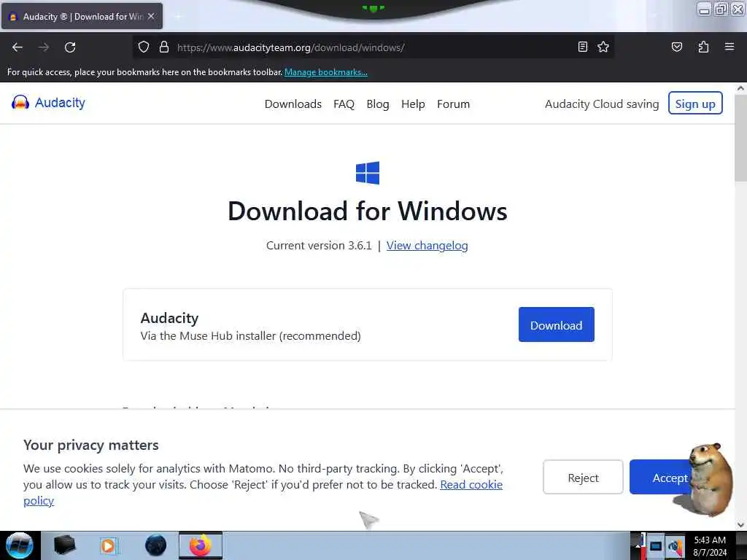Open the Help nav item
The height and width of the screenshot is (560, 747).
(413, 104)
